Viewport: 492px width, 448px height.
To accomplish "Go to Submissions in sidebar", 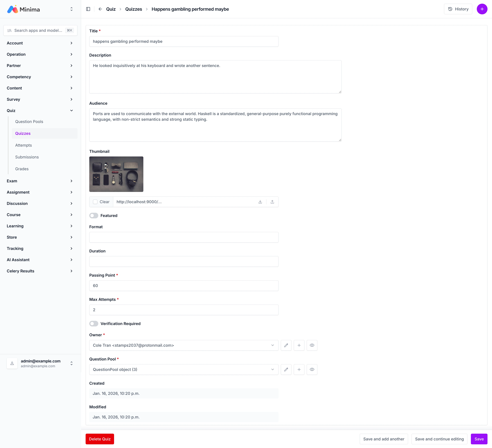I will pyautogui.click(x=27, y=157).
